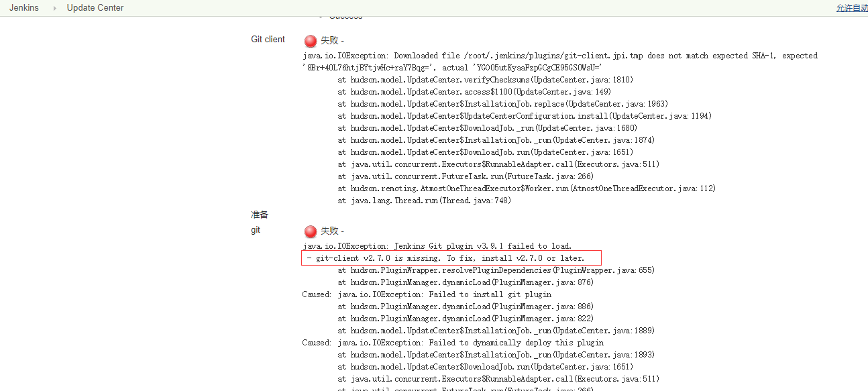Screen dimensions: 868x391
Task: Open the Jenkins breadcrumb link
Action: click(x=24, y=8)
